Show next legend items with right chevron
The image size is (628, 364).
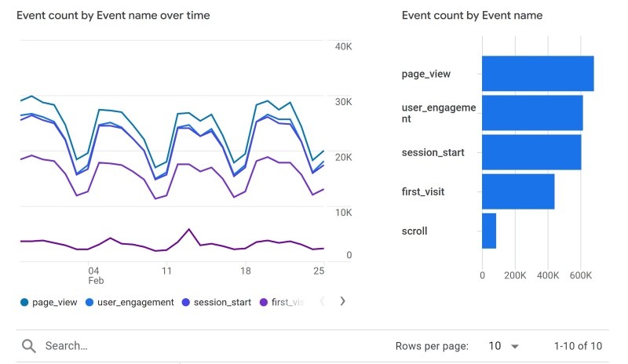coord(342,301)
